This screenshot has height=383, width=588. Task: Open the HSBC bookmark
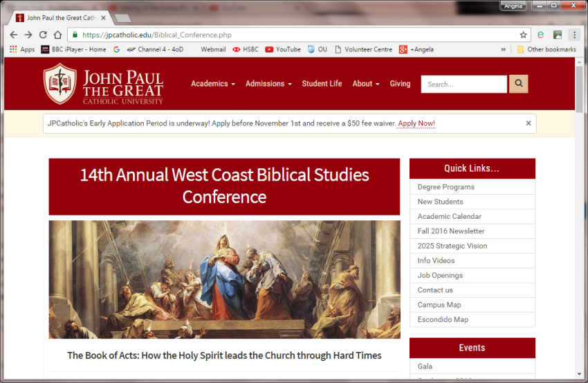[x=246, y=49]
